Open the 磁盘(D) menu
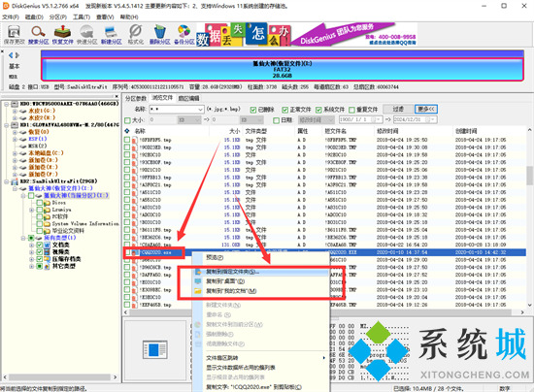 34,17
